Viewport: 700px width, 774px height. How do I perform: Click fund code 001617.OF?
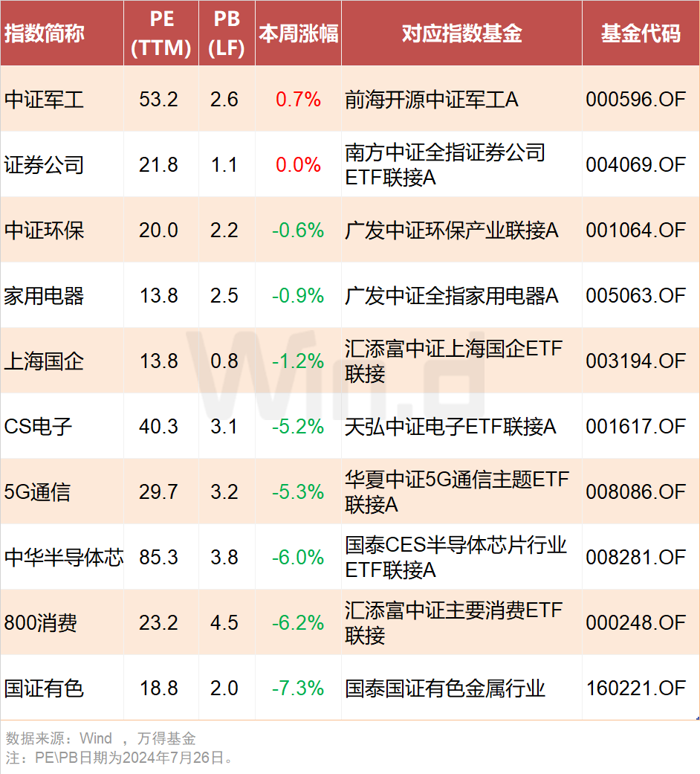coord(636,427)
